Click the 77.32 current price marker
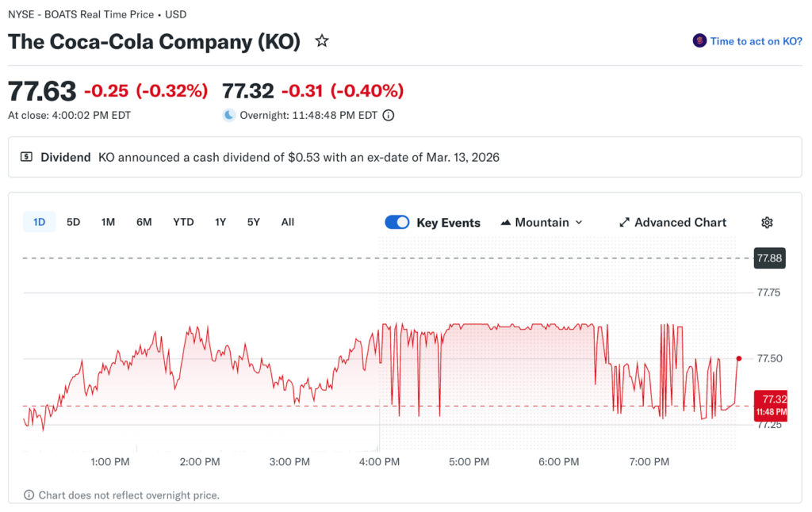The height and width of the screenshot is (512, 812). pos(770,404)
